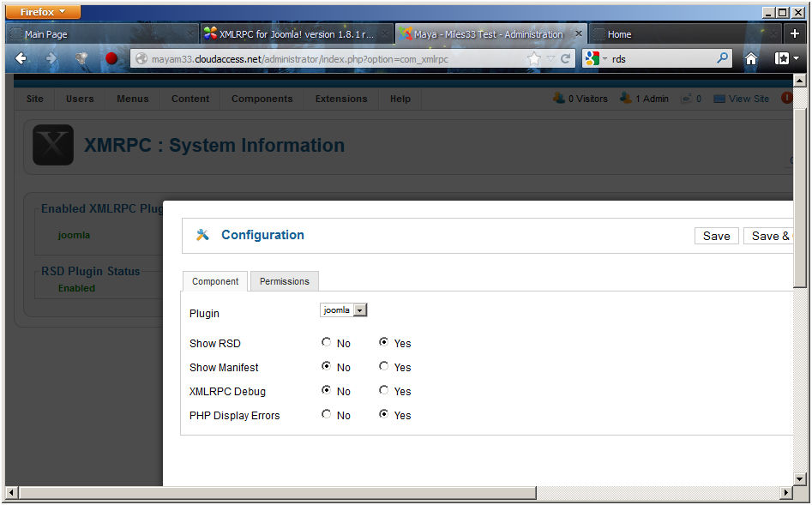
Task: Click the red logout icon at the menu bar edge
Action: point(786,98)
